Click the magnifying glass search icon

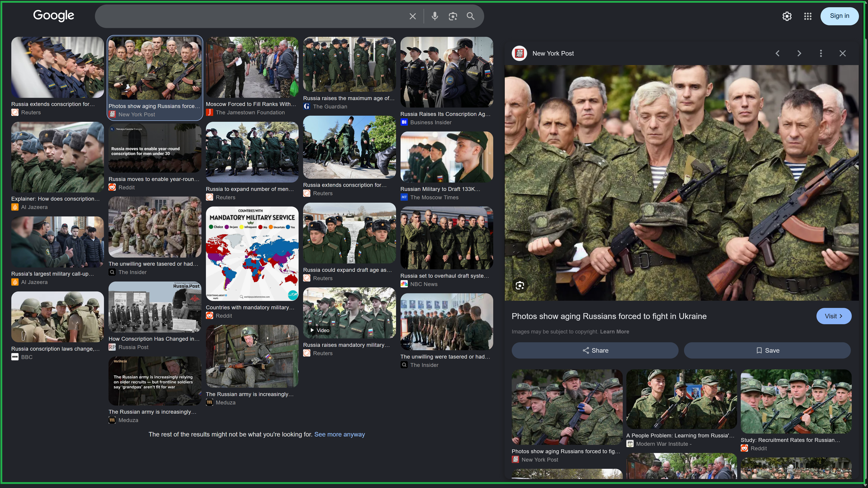[x=471, y=16]
